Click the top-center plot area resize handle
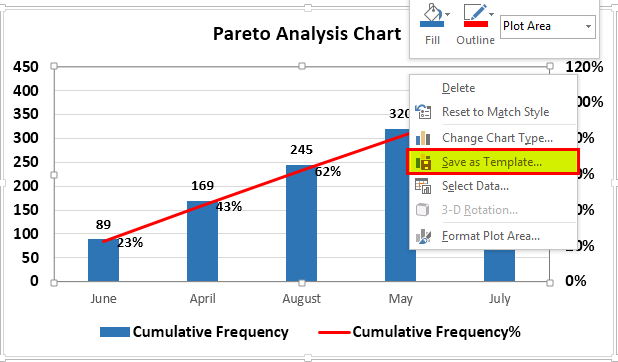The height and width of the screenshot is (362, 618). (x=302, y=66)
